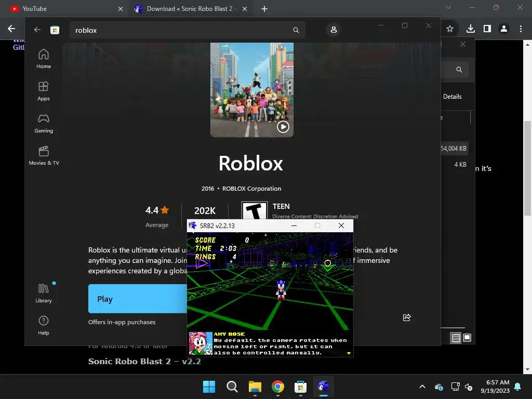Go back in Microsoft Store window

[x=37, y=30]
